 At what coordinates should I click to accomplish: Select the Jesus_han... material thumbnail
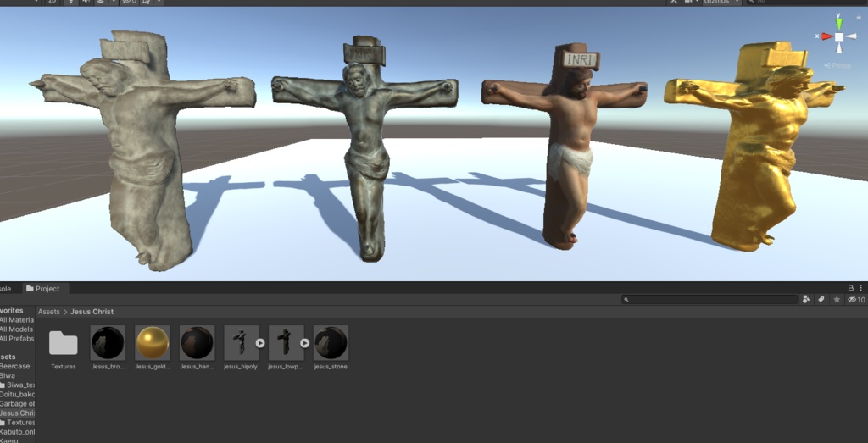pos(197,343)
